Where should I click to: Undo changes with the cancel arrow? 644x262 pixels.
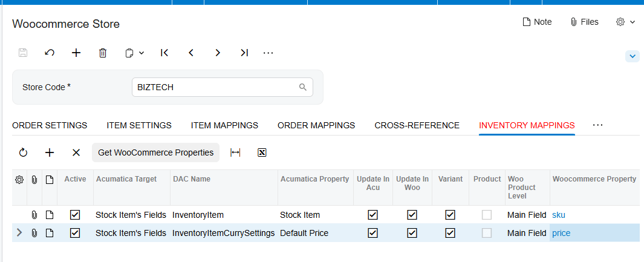[x=50, y=53]
